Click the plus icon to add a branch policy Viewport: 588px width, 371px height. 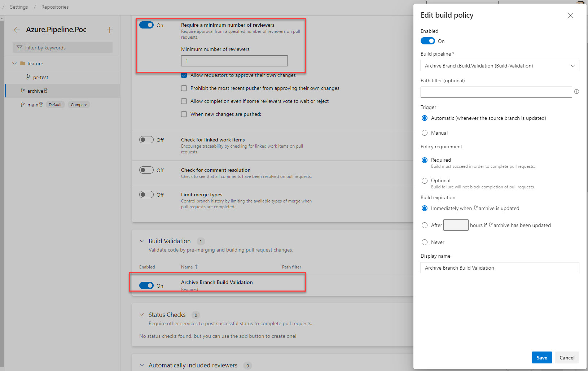(x=109, y=30)
